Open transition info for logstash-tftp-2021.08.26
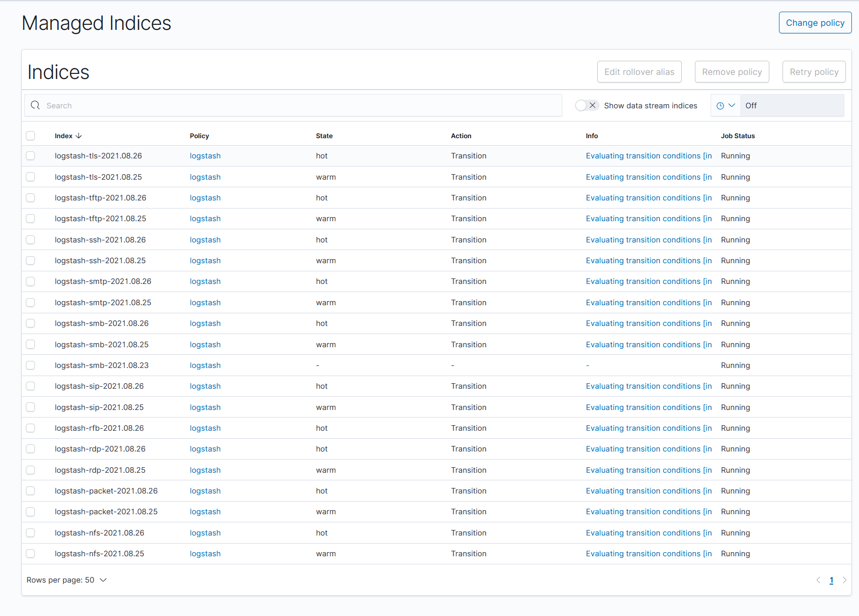Screen dimensions: 859x616 pyautogui.click(x=649, y=198)
